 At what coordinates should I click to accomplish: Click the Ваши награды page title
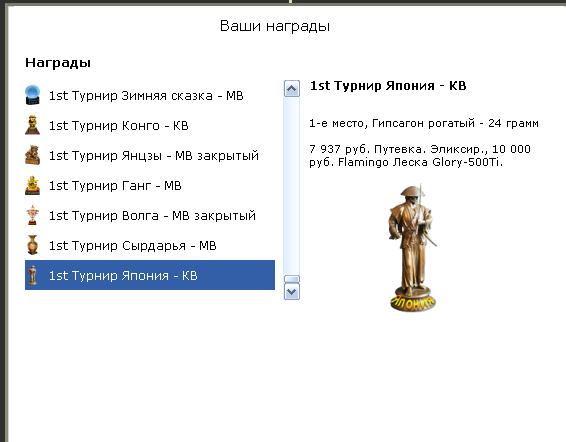point(275,26)
